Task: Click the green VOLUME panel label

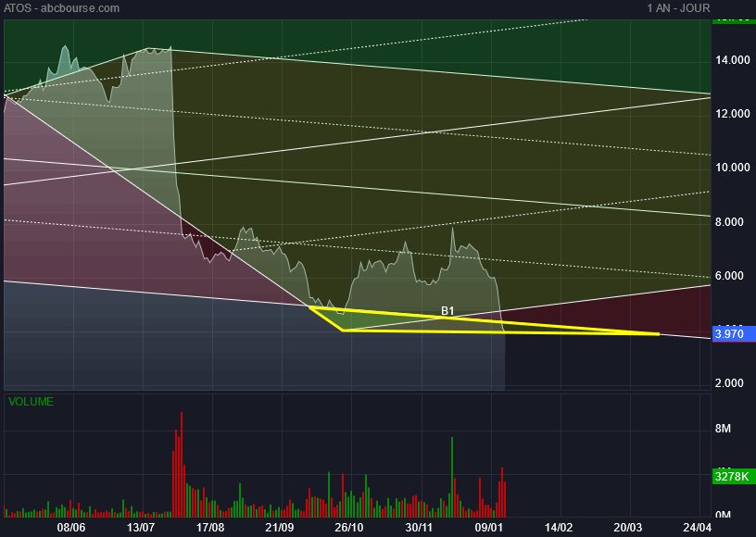Action: (x=31, y=402)
